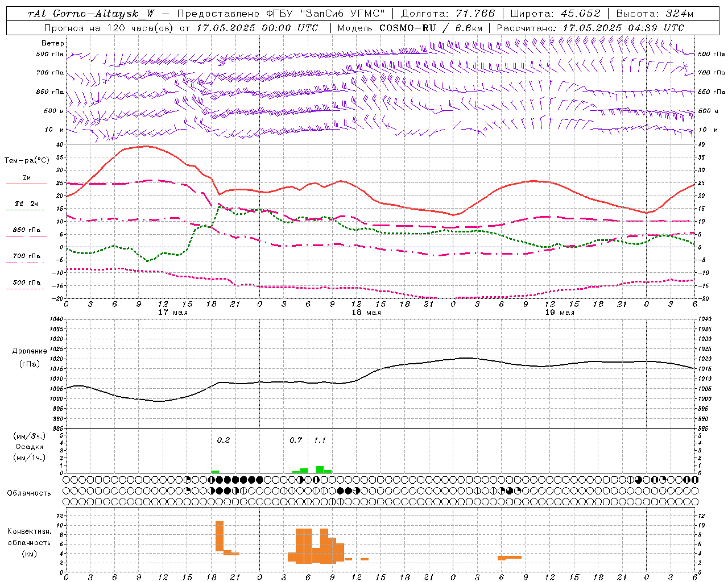Click the Прогноз на 120 часа(ов) text
728x582 pixels.
pos(109,28)
